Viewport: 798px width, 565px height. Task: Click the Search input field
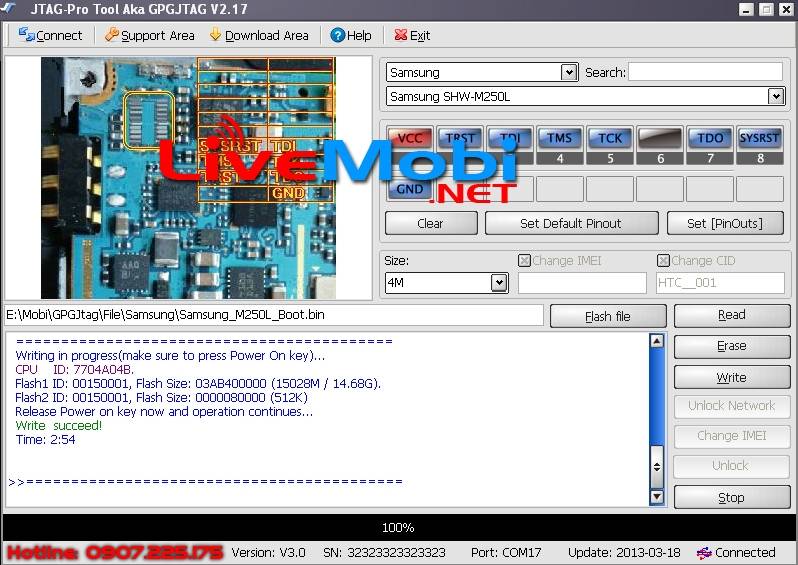click(x=705, y=72)
